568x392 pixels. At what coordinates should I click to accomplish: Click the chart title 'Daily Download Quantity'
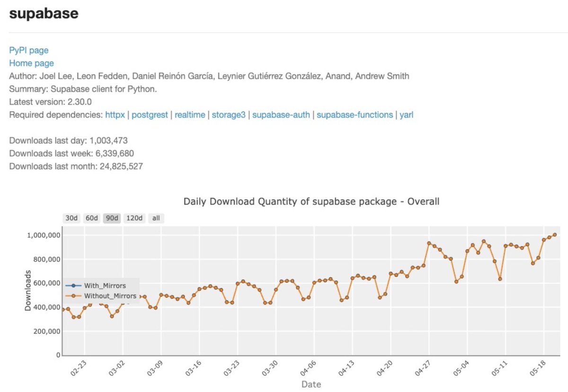click(311, 201)
